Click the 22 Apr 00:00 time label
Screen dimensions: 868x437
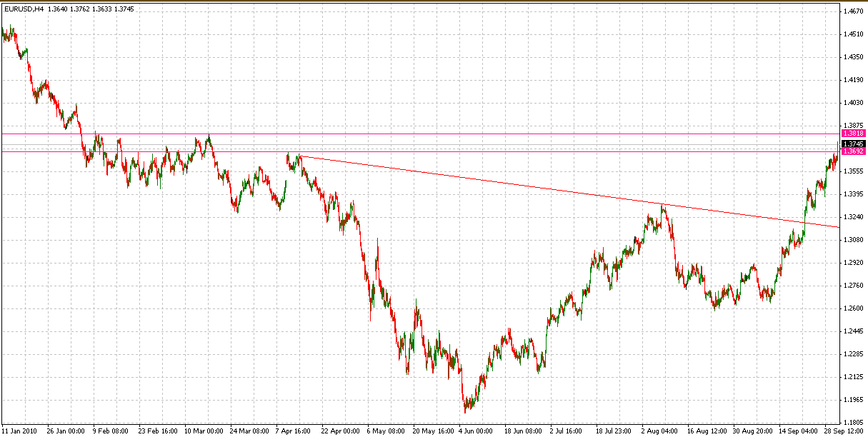pos(340,431)
